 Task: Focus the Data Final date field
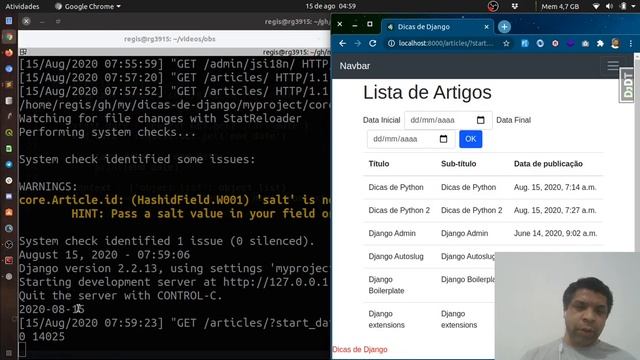[x=411, y=139]
